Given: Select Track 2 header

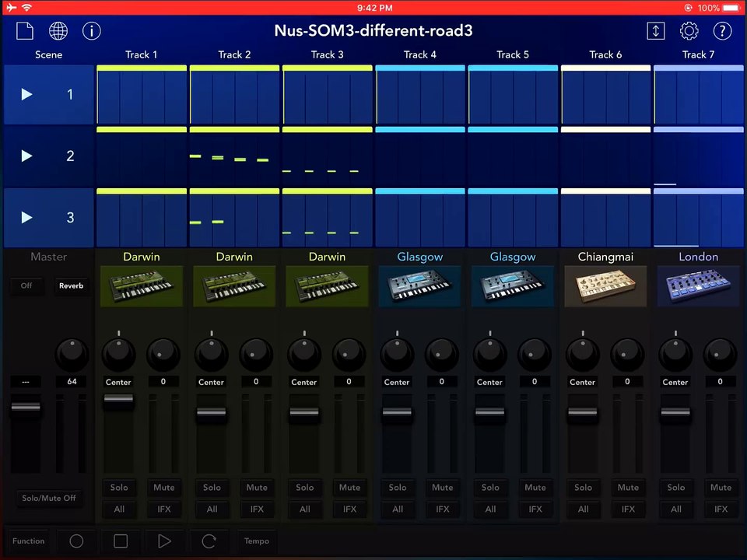Looking at the screenshot, I should click(234, 54).
